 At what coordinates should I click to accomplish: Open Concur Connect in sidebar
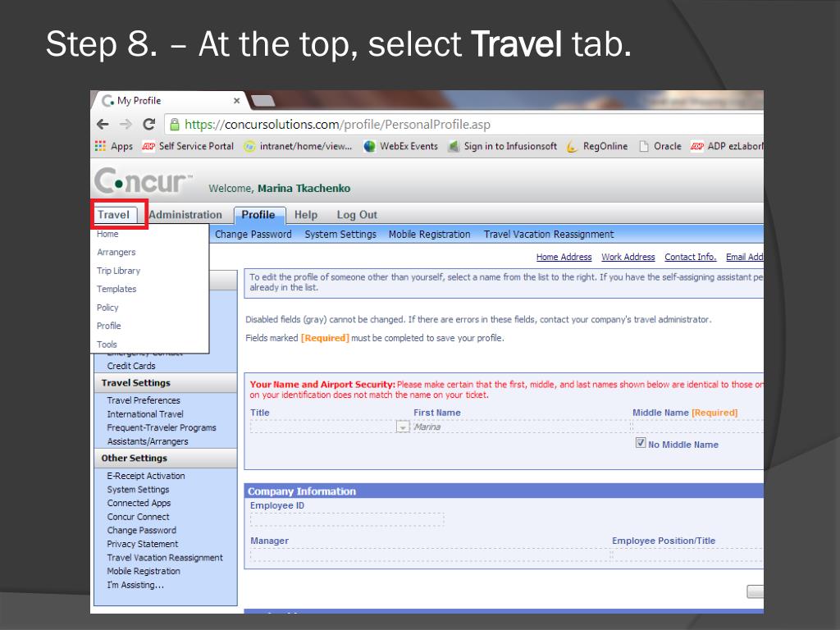138,517
